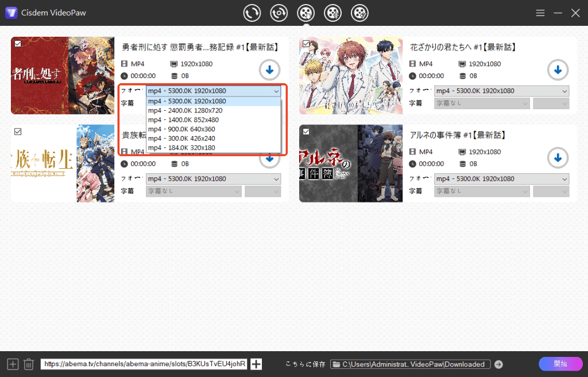588x377 pixels.
Task: Select mp4 - 900.0K 640x360 option
Action: [214, 129]
